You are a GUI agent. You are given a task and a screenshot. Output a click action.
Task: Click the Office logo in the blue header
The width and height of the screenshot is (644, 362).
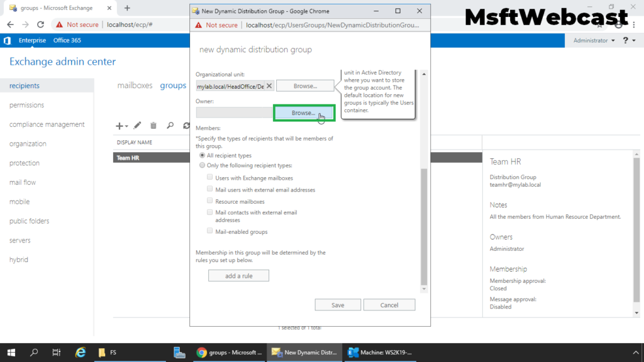pyautogui.click(x=7, y=40)
